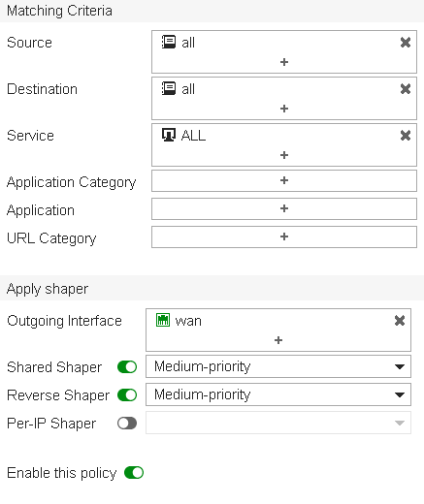
Task: Add an Application Category entry
Action: pos(284,181)
